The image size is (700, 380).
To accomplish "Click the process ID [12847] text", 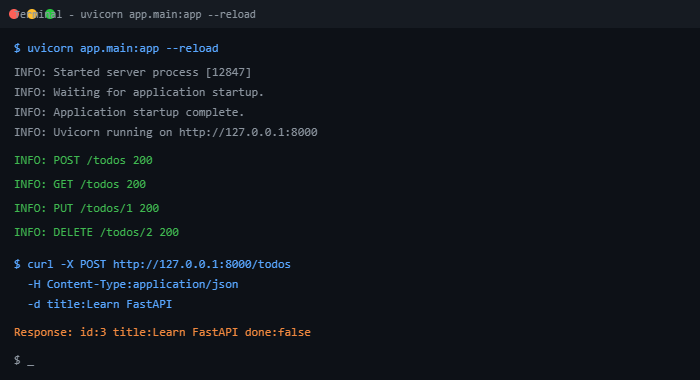I will click(x=229, y=72).
